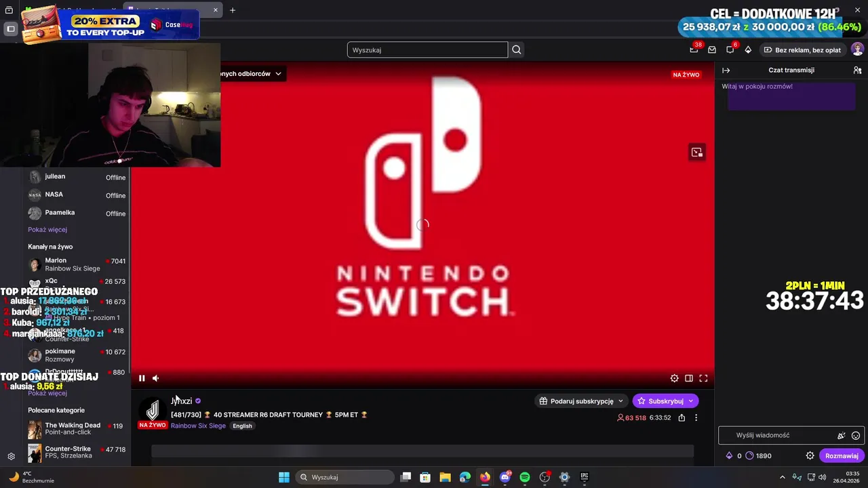868x488 pixels.
Task: Open browser sidebar toggle icon
Action: click(11, 28)
